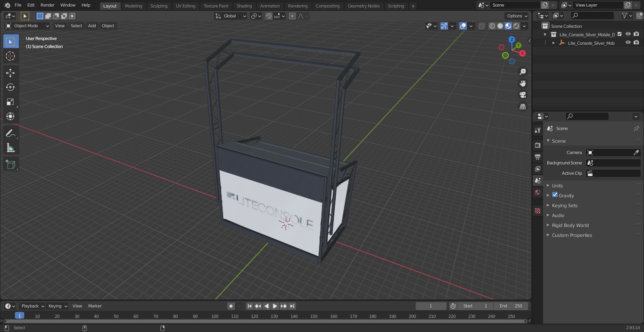This screenshot has height=332, width=644.
Task: Click the current frame number field
Action: pyautogui.click(x=430, y=306)
